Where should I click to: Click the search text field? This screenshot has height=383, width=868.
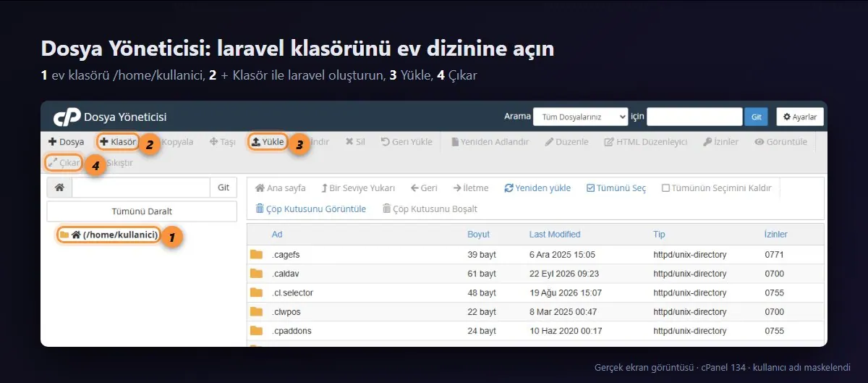(694, 117)
